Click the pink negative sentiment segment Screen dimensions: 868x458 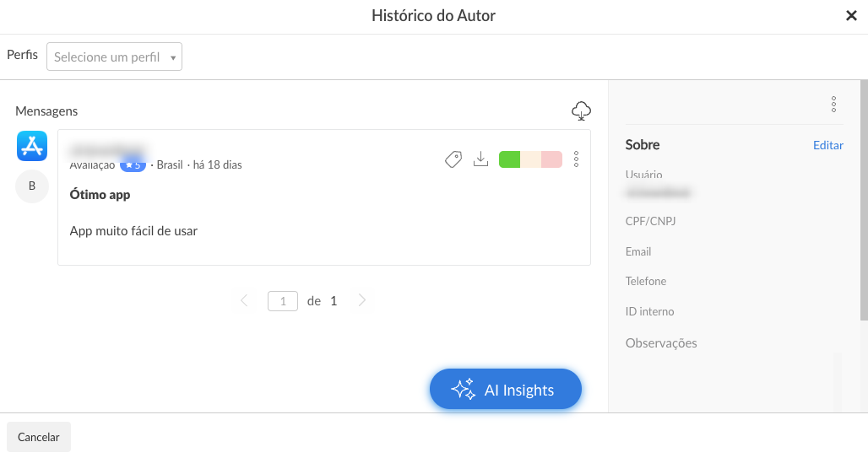[x=551, y=159]
